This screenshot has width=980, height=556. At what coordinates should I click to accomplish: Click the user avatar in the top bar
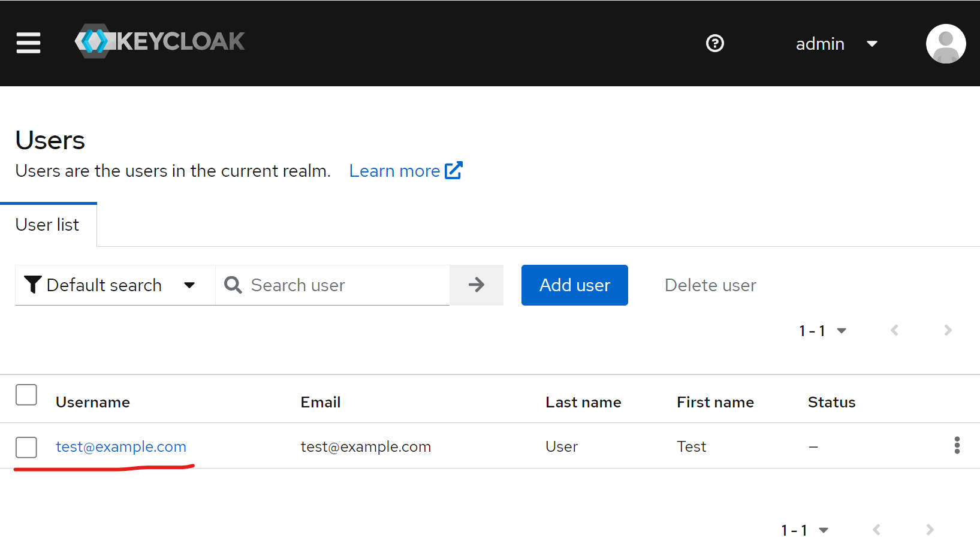point(946,43)
